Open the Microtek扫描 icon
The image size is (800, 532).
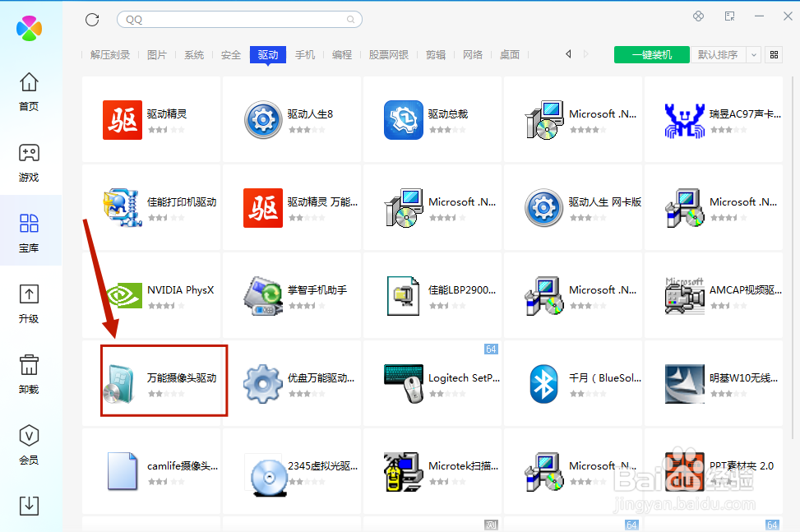404,471
